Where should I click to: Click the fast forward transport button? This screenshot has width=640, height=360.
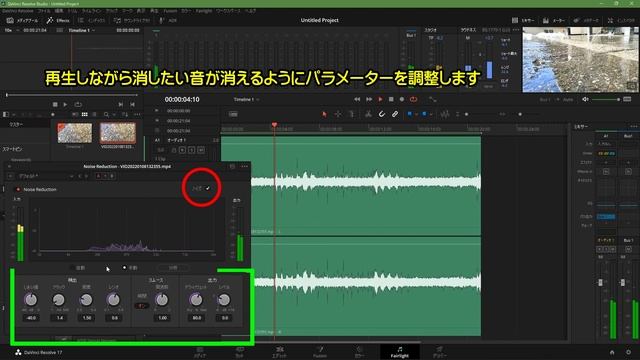click(x=369, y=99)
